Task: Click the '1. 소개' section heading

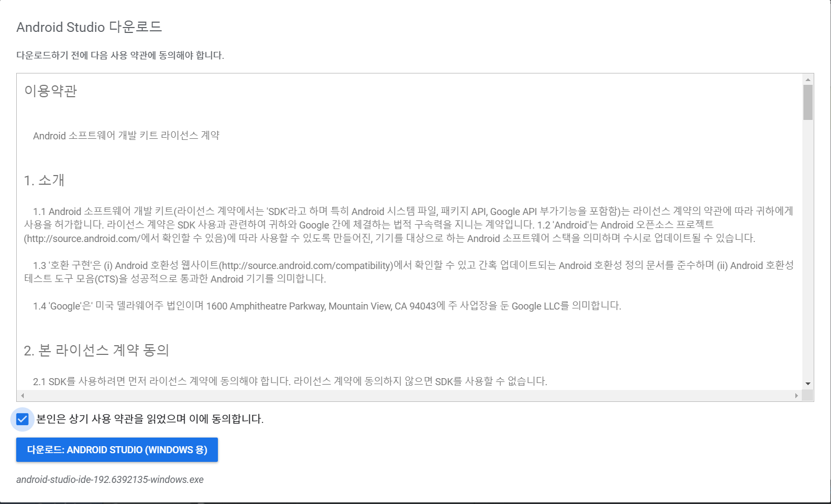Action: click(x=44, y=180)
